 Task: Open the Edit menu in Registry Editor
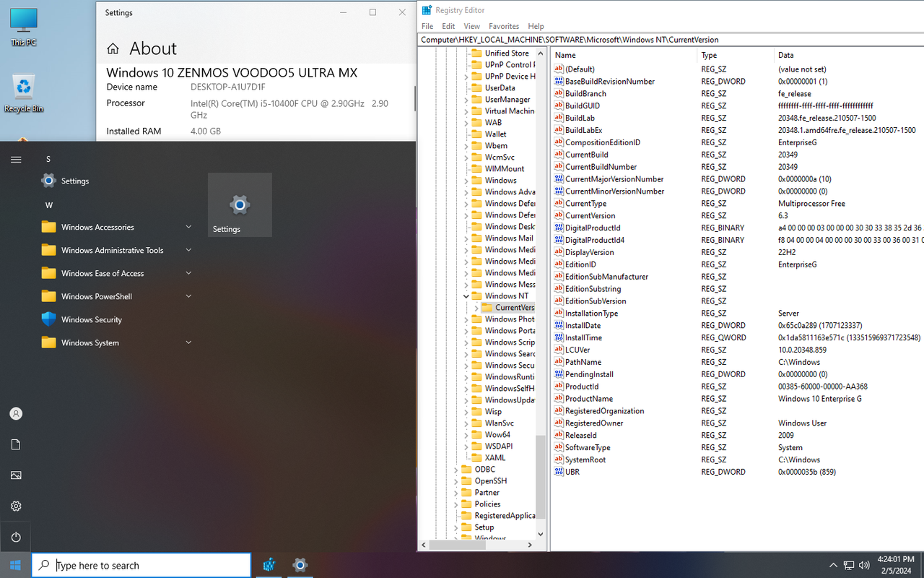448,26
